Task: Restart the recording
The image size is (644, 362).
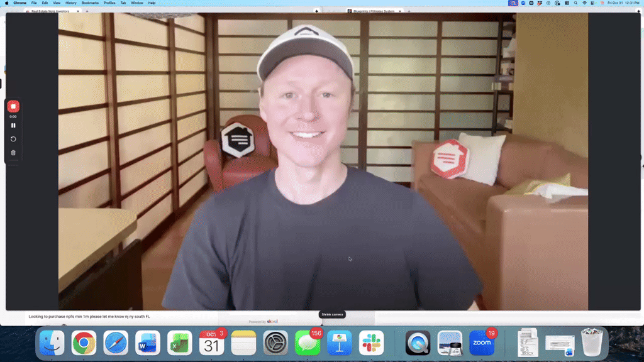Action: 13,139
